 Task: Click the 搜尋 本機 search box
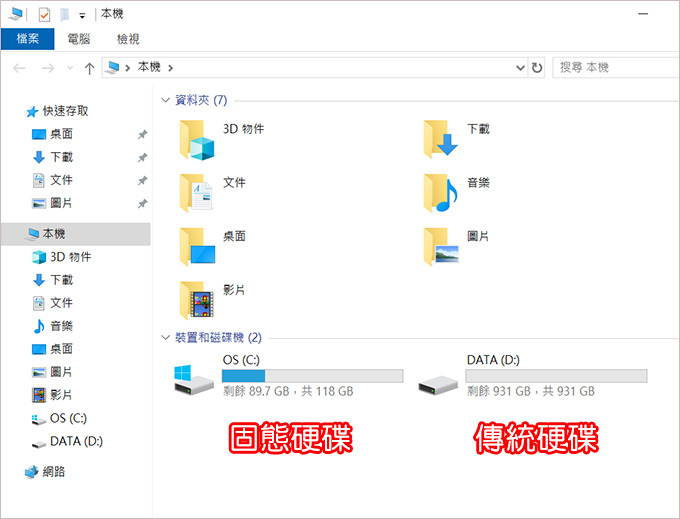coord(616,68)
